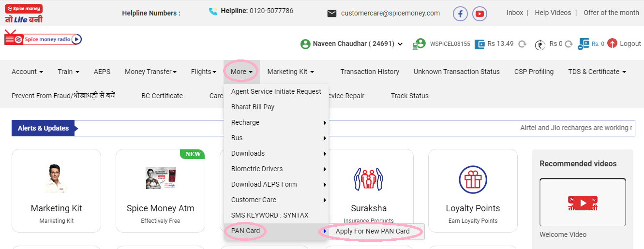Select SMS KEYWORD : SYNTAX item

[x=276, y=215]
